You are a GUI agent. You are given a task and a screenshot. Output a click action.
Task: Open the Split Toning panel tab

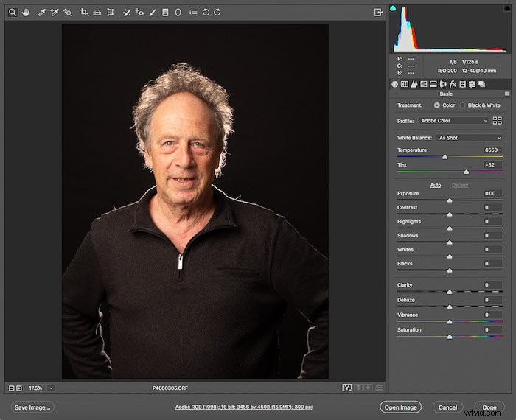coord(433,84)
